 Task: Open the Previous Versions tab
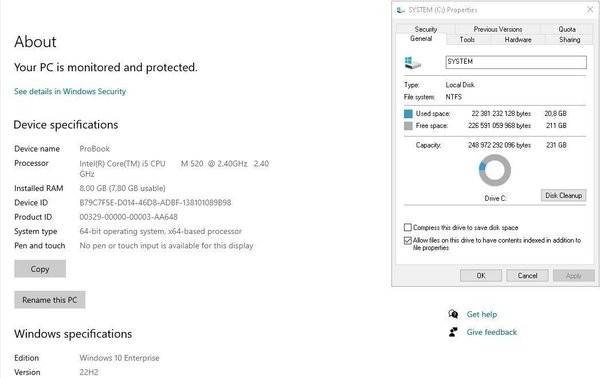click(497, 29)
